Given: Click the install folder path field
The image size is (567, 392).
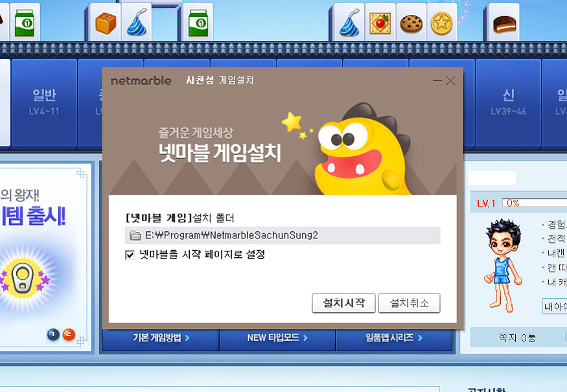Looking at the screenshot, I should [x=283, y=235].
